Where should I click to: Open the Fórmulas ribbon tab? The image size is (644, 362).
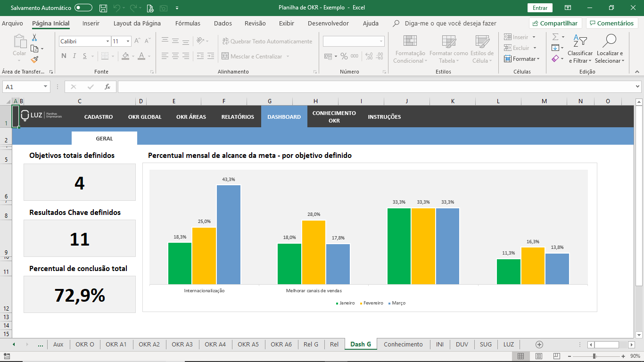click(188, 23)
